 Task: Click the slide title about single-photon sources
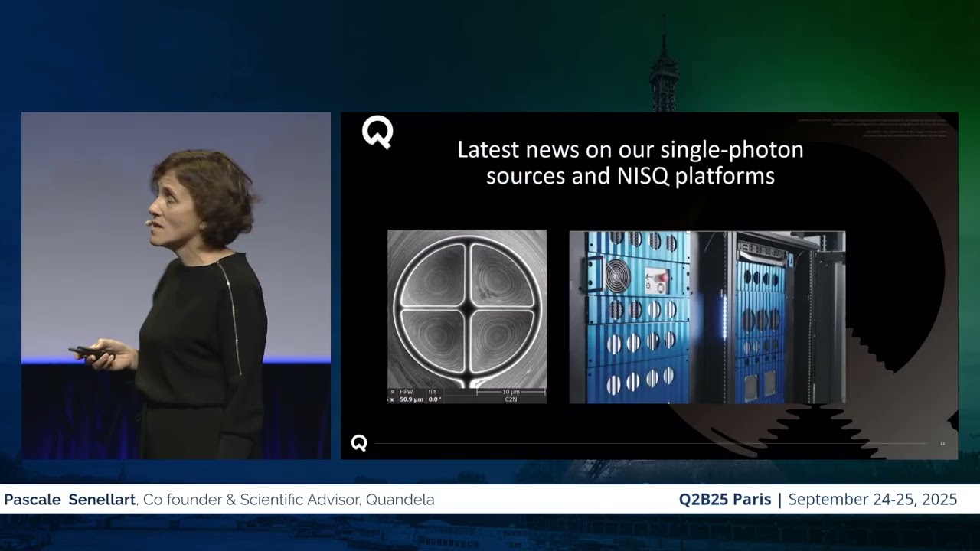(630, 162)
